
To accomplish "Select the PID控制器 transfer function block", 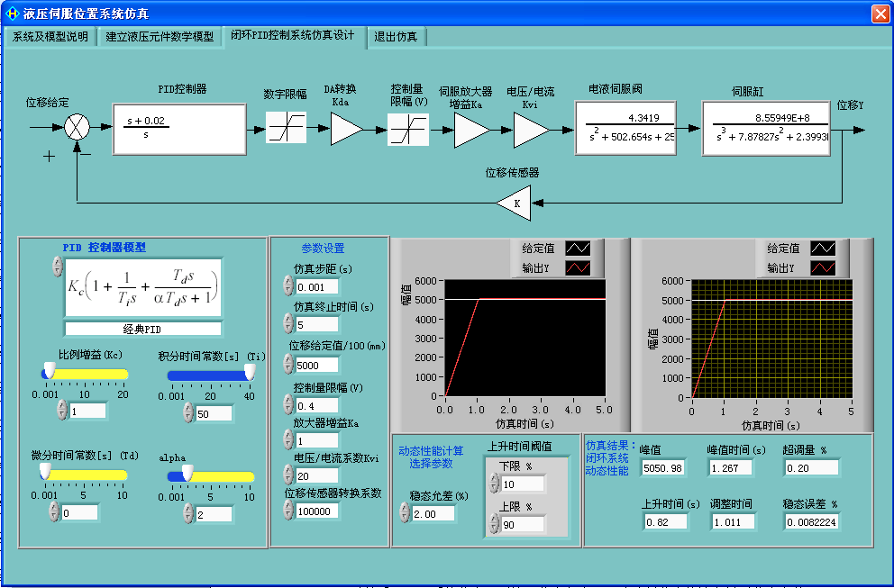I will (178, 128).
